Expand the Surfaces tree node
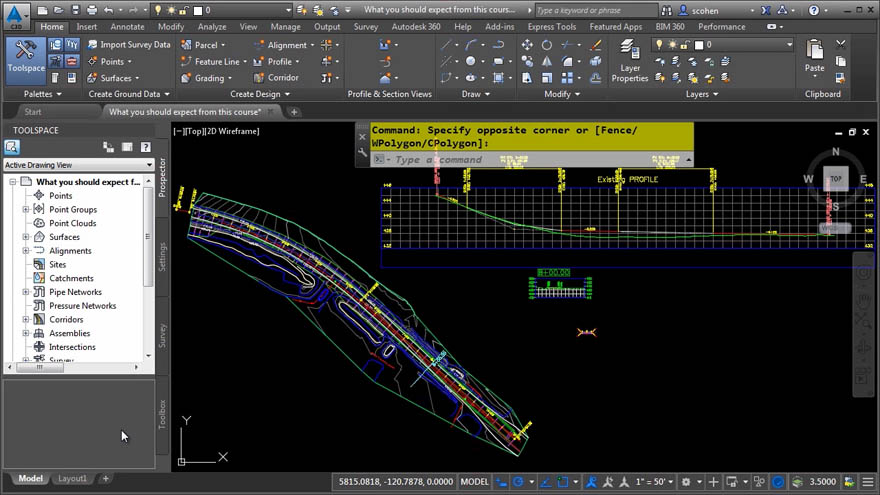This screenshot has width=880, height=495. click(26, 237)
